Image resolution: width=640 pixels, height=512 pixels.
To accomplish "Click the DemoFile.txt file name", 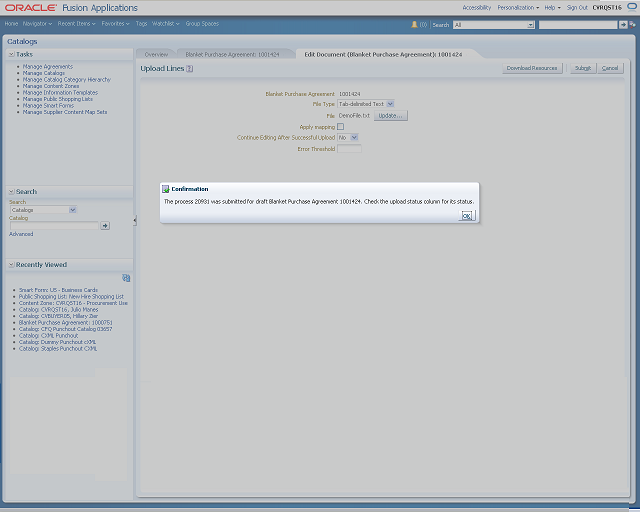I will click(354, 116).
